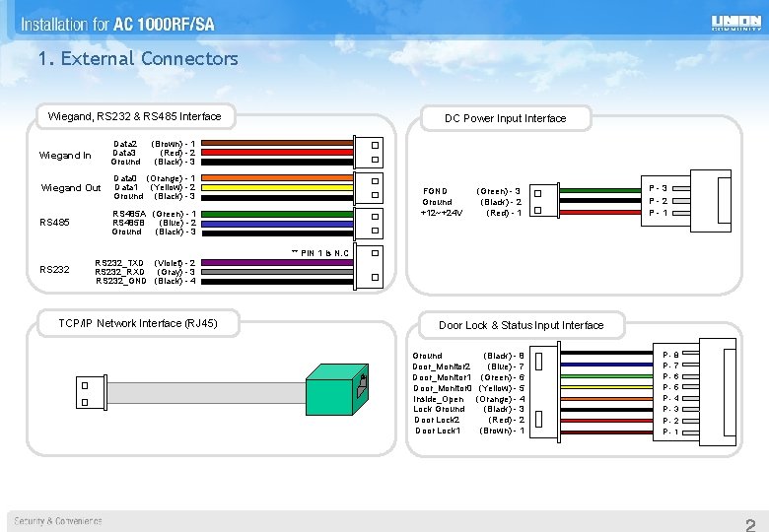Click the '** PIN 1 is N.C' note
Image resolution: width=769 pixels, height=532 pixels.
(319, 253)
